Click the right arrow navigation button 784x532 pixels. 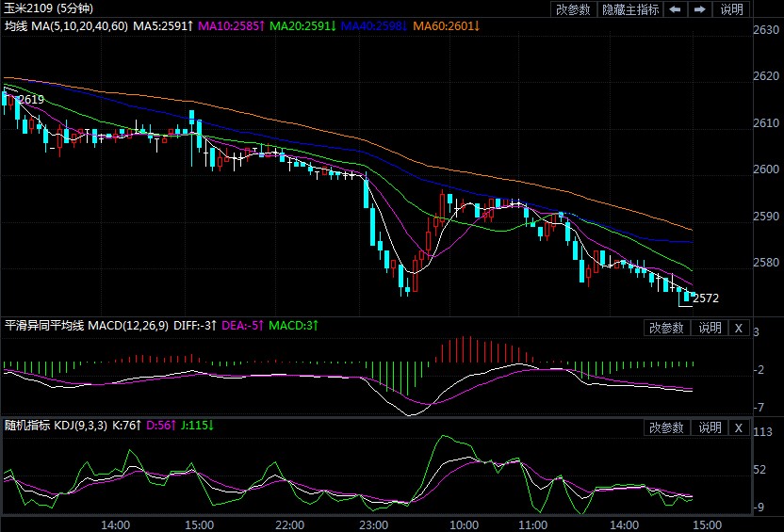[699, 9]
